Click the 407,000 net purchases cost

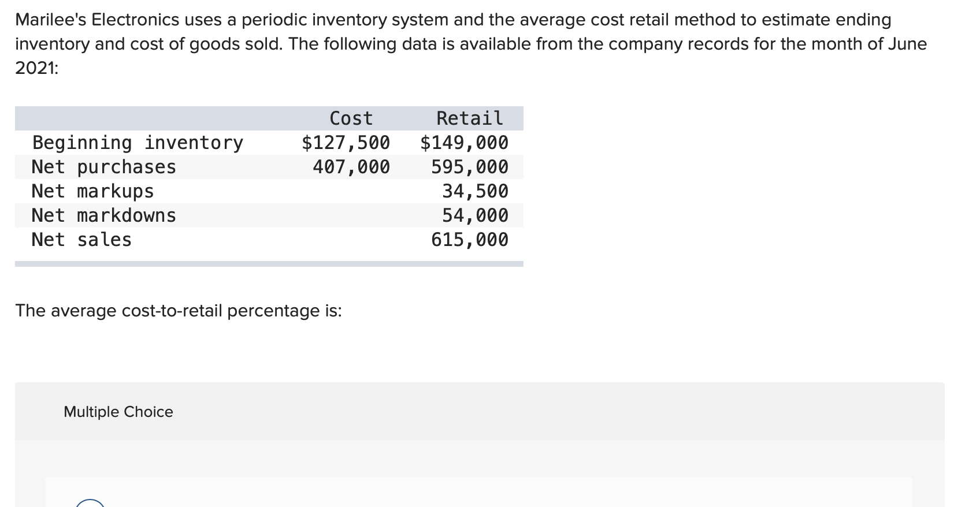tap(351, 167)
